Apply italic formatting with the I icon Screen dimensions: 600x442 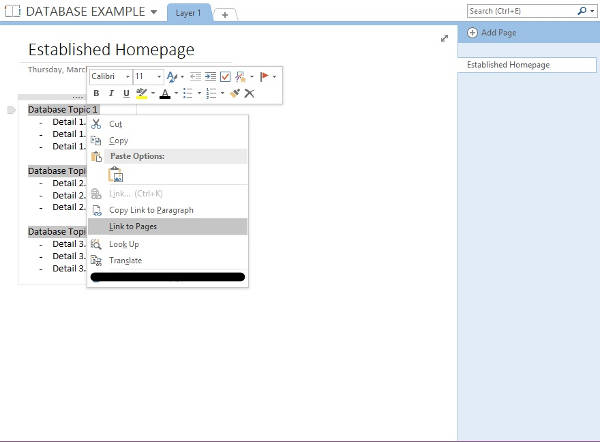pos(111,93)
